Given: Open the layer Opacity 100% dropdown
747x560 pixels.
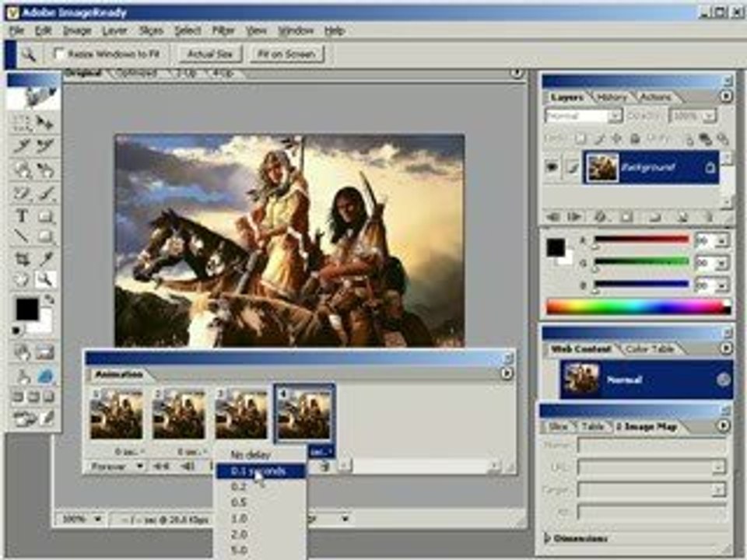Looking at the screenshot, I should 693,116.
